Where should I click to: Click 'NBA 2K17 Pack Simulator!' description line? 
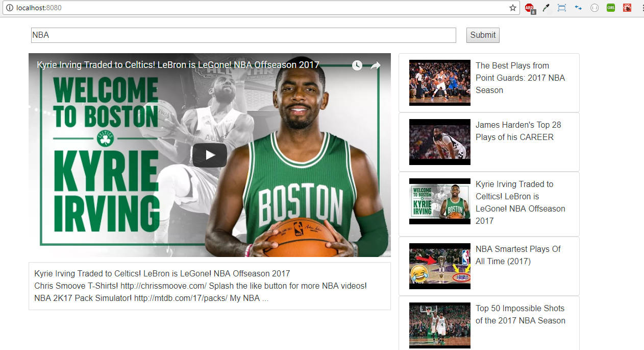[x=83, y=298]
